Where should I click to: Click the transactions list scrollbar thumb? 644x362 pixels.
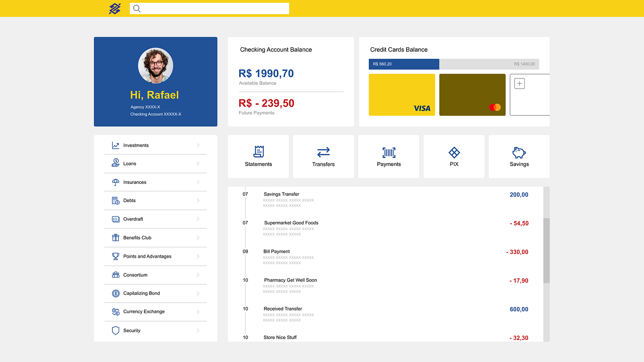click(x=546, y=250)
